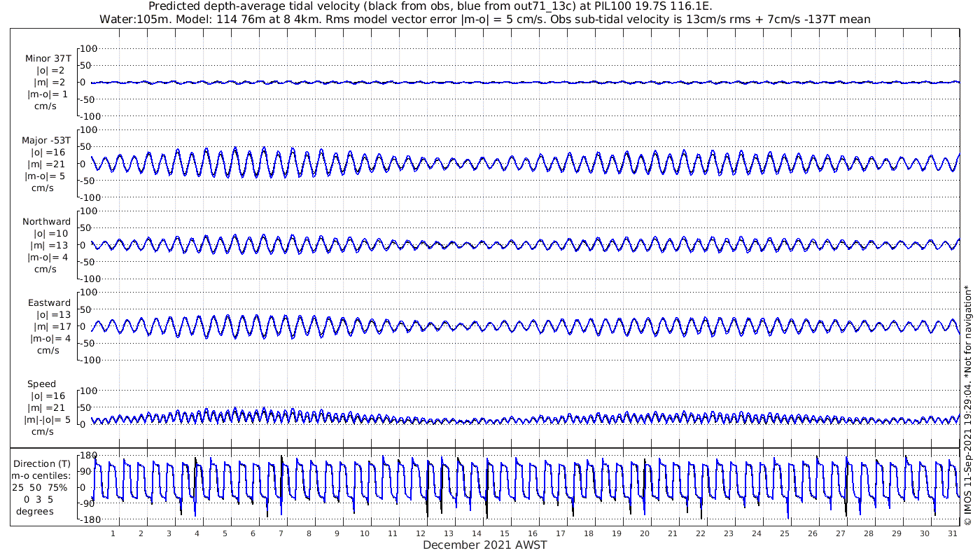Click day '31' on the date axis

tap(952, 533)
